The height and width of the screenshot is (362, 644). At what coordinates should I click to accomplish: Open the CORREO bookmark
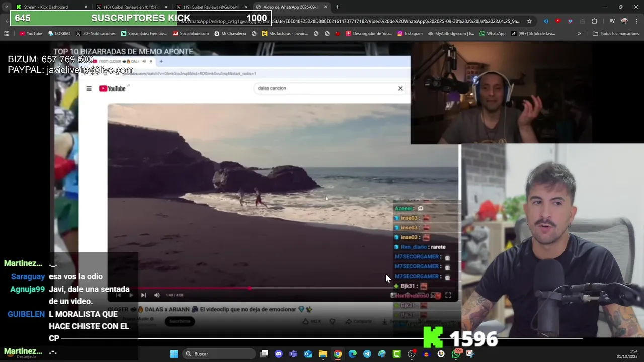pos(59,34)
